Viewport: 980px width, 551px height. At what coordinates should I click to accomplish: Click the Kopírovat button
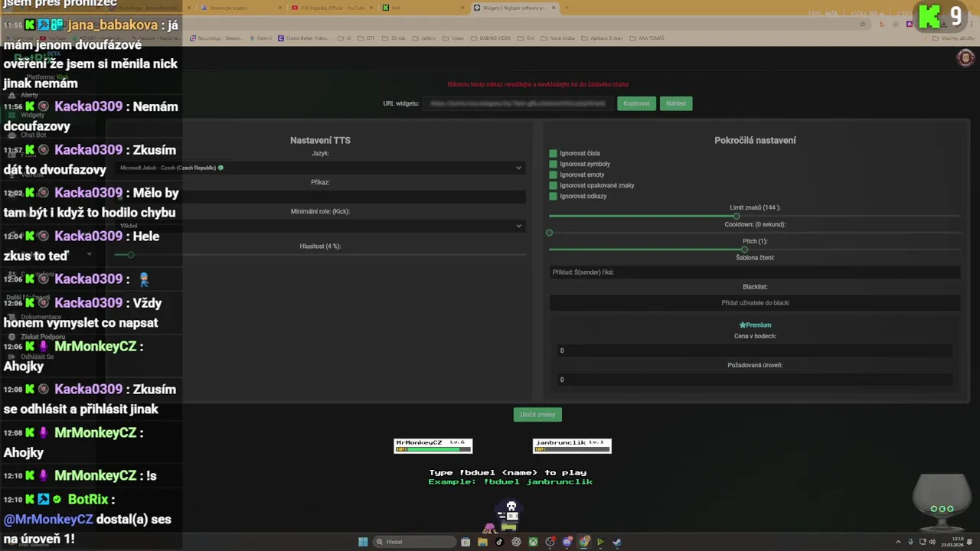tap(636, 103)
